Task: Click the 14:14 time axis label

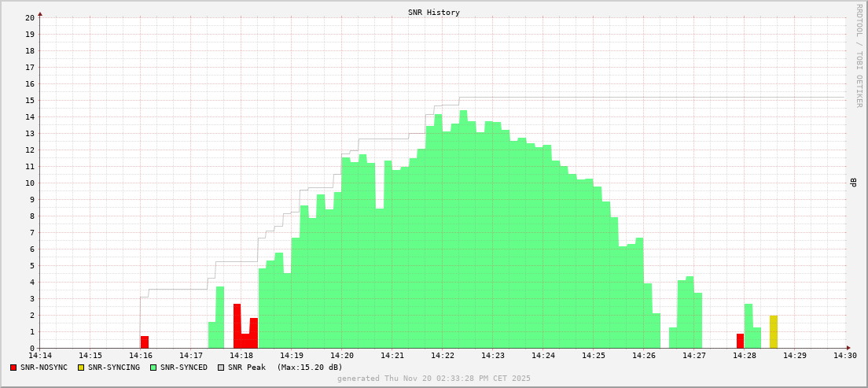Action: (x=40, y=357)
